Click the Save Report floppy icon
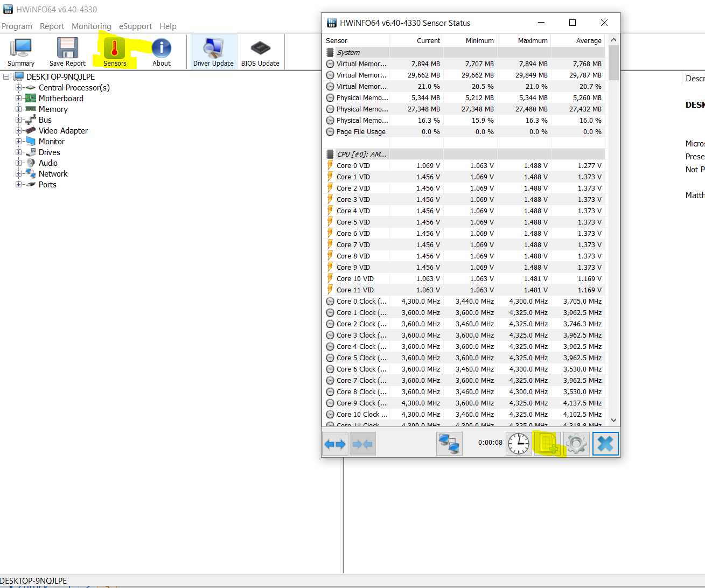Image resolution: width=705 pixels, height=588 pixels. click(x=67, y=52)
